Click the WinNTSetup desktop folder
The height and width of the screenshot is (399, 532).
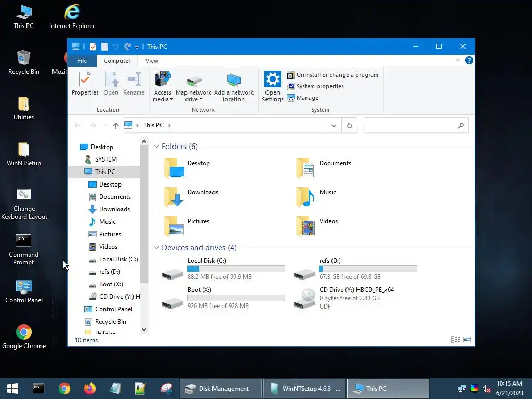coord(24,154)
